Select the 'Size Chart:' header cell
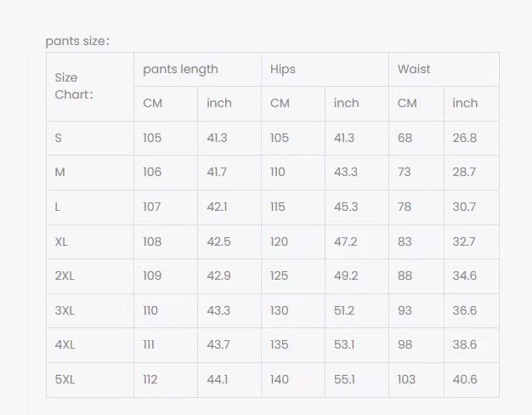 click(74, 86)
